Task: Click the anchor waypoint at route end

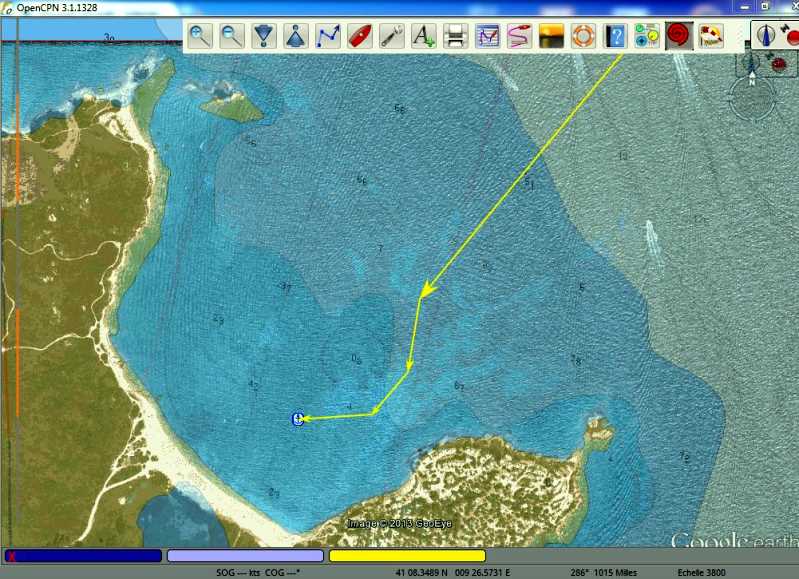Action: coord(297,419)
